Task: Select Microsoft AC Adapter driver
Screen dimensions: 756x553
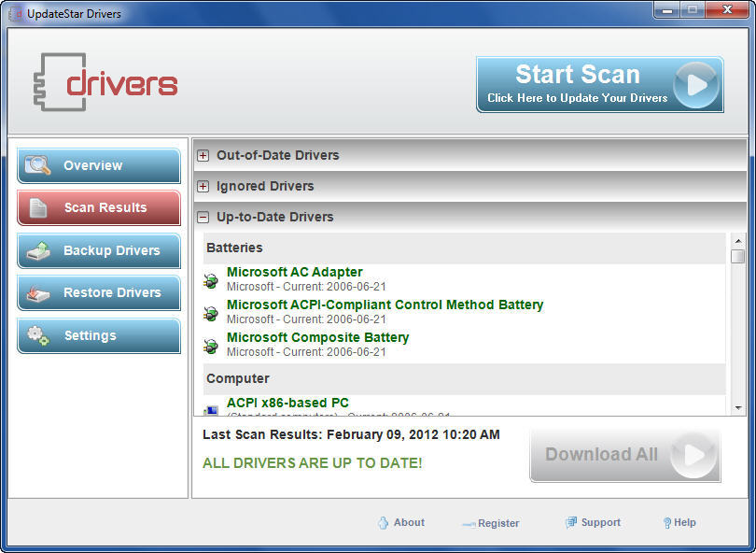Action: [x=295, y=272]
